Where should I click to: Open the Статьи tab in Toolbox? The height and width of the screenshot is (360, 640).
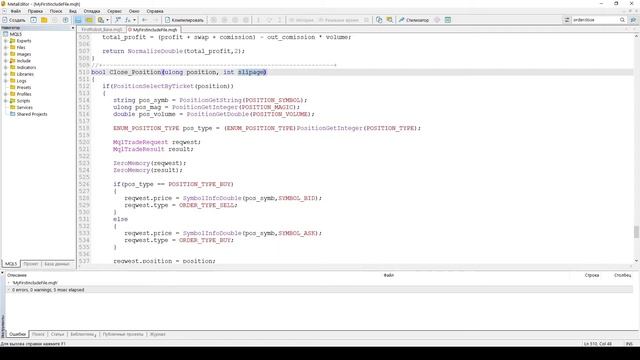(x=57, y=334)
